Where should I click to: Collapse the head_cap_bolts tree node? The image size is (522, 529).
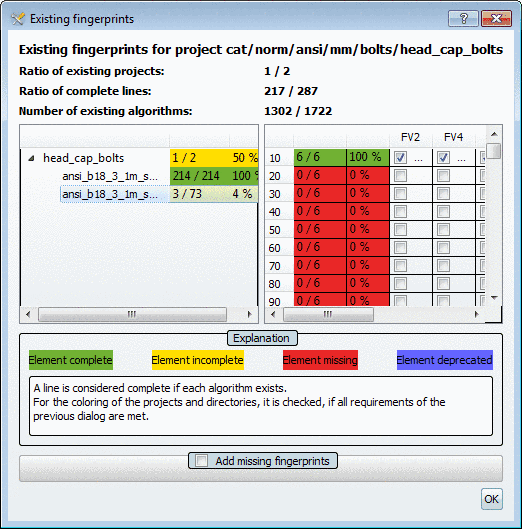click(31, 158)
